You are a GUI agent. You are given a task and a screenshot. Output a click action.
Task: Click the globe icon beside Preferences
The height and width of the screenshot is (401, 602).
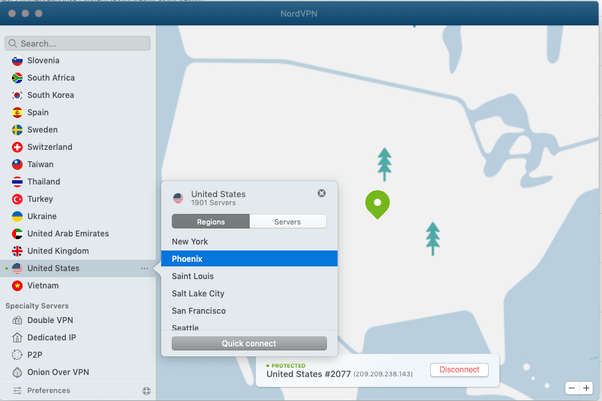[146, 391]
